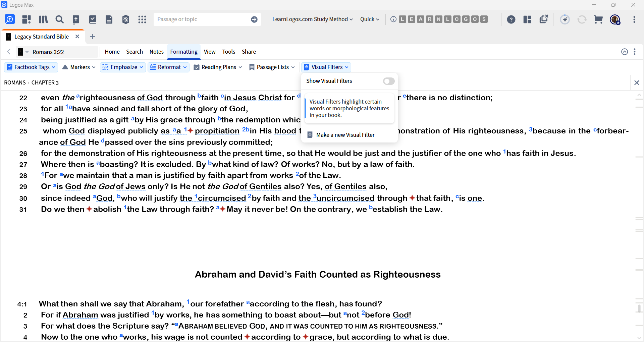Click the panel three-dot menu beside Share row
This screenshot has width=644, height=342.
[x=635, y=52]
